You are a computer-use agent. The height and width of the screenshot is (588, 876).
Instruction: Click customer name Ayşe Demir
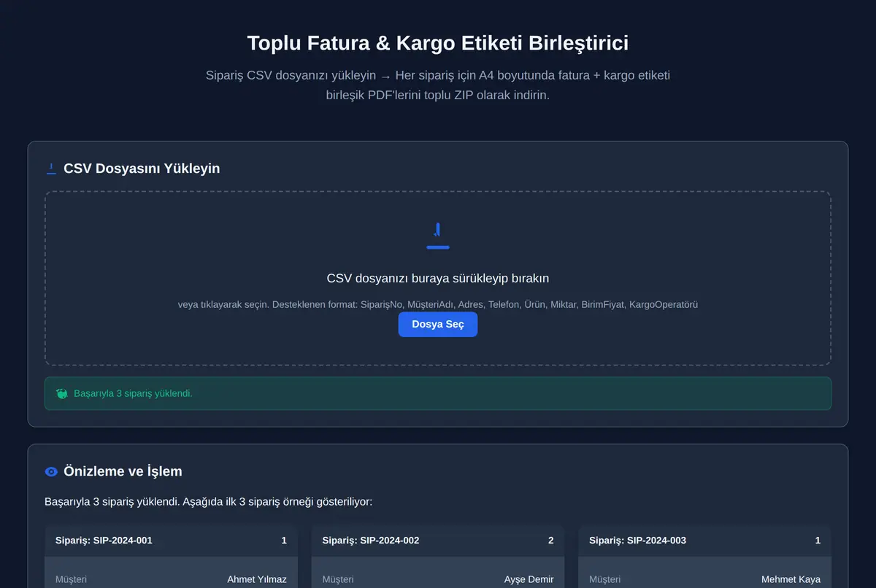529,579
